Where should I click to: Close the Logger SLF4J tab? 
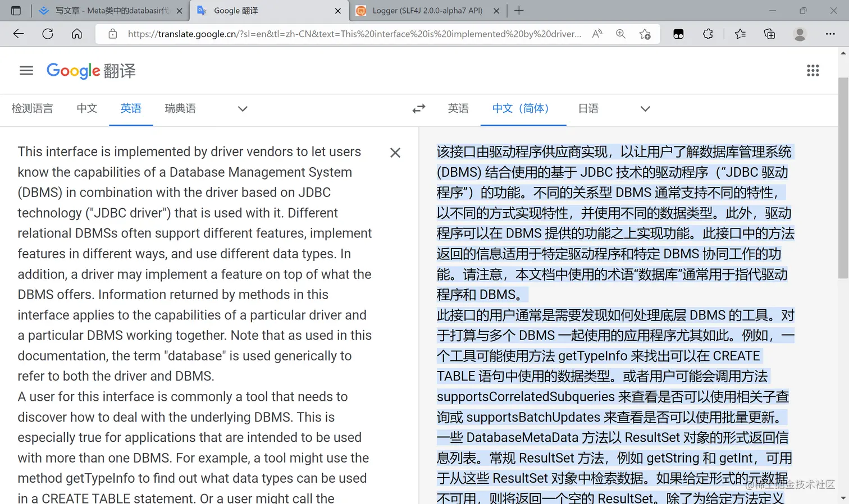click(x=496, y=11)
